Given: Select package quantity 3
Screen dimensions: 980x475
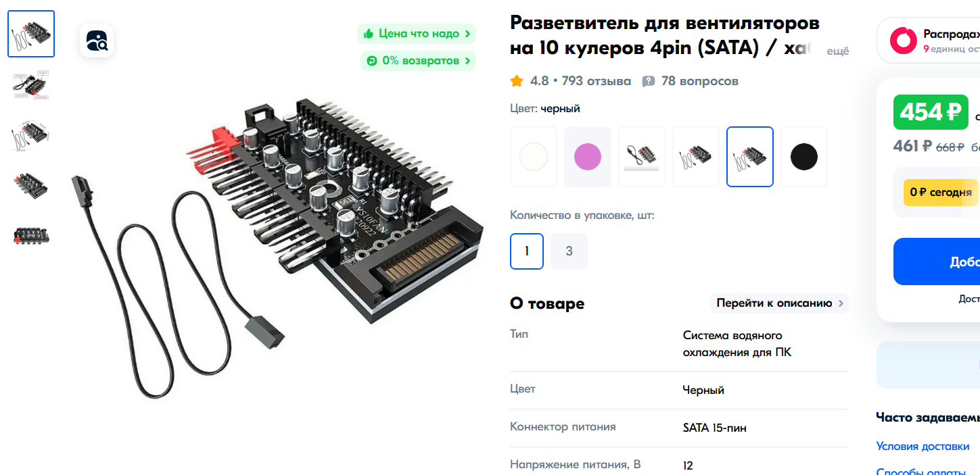Looking at the screenshot, I should (x=569, y=251).
